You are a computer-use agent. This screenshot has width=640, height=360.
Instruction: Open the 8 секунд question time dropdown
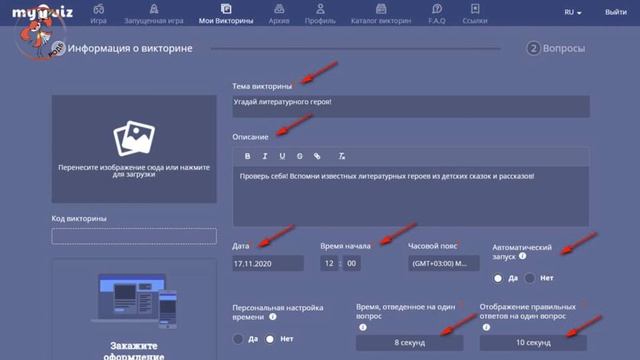[409, 342]
